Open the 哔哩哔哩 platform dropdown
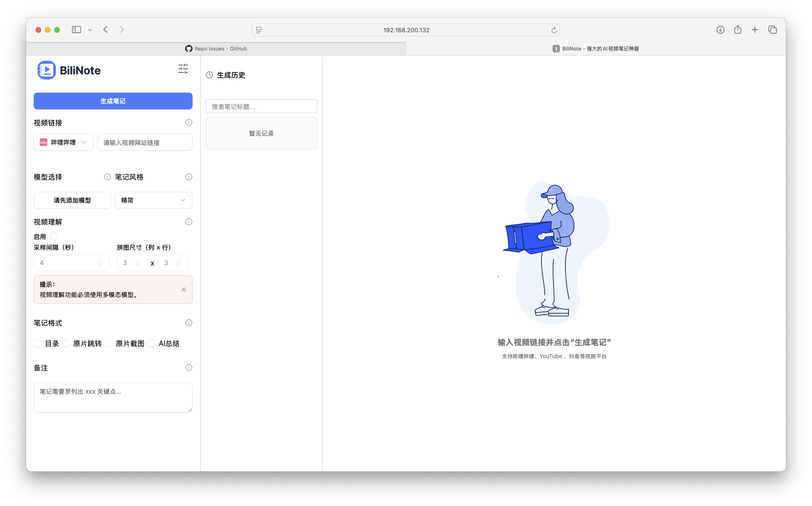 tap(64, 142)
